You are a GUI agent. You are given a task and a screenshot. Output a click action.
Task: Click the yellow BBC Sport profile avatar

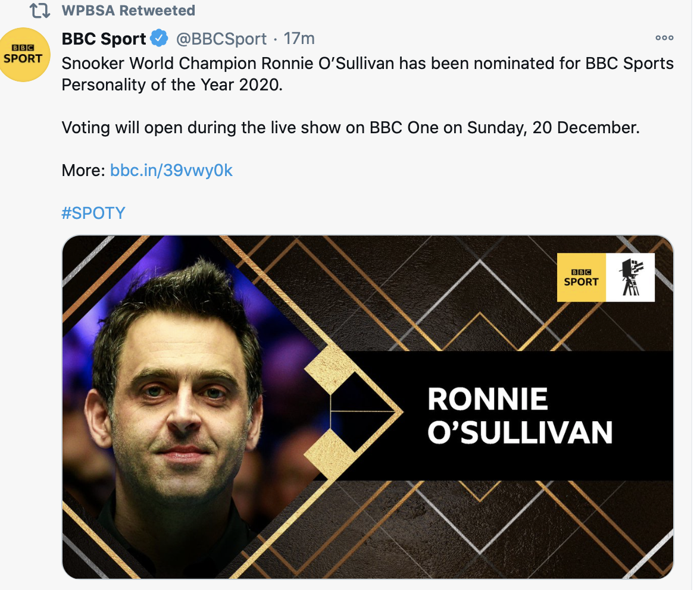click(23, 54)
